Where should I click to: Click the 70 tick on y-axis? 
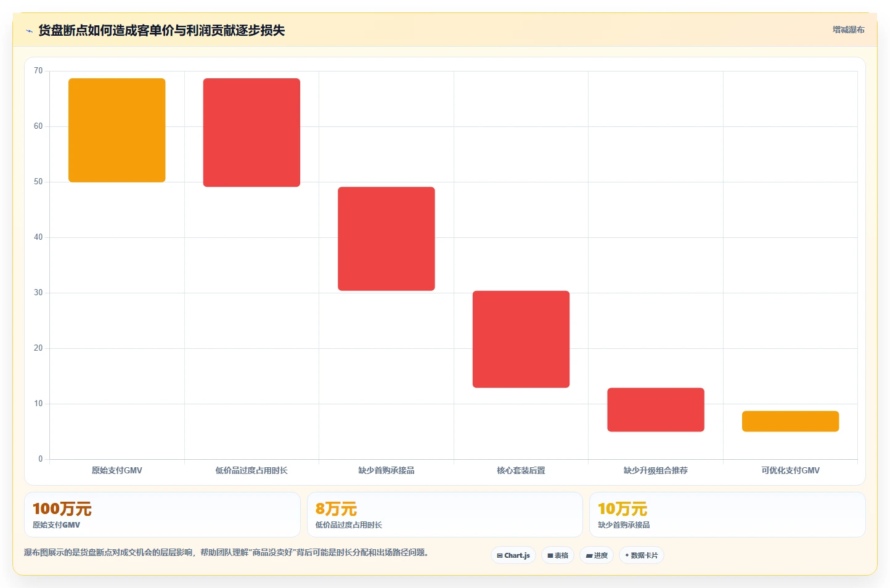click(38, 71)
